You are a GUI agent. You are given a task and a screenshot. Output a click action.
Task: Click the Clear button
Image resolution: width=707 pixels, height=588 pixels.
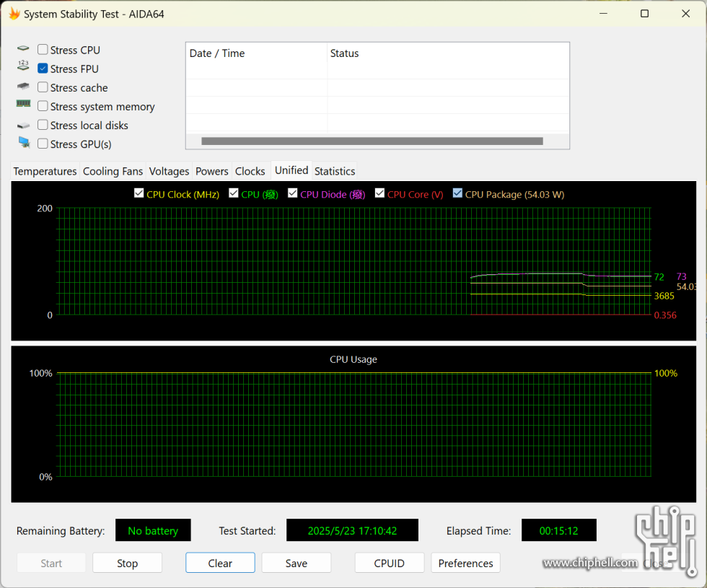click(x=220, y=563)
